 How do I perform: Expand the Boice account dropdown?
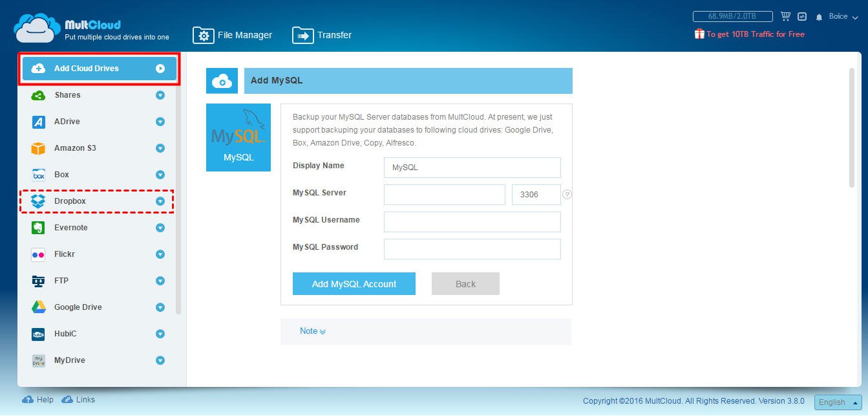pyautogui.click(x=842, y=17)
